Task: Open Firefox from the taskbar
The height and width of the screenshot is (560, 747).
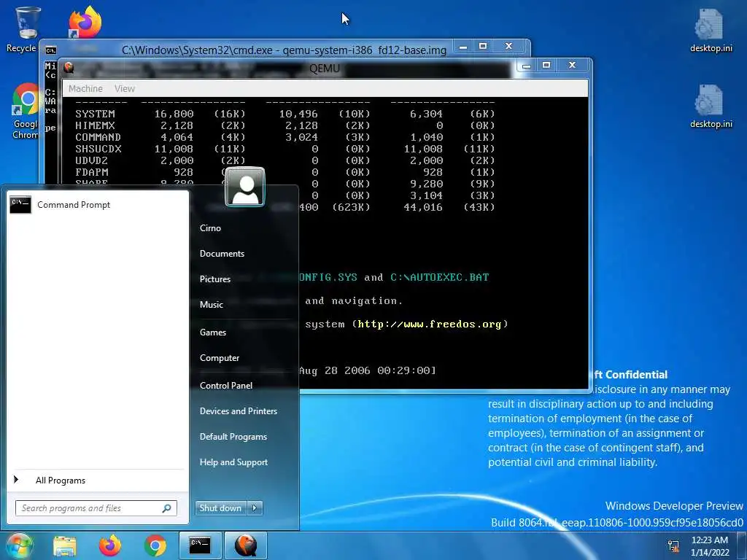Action: point(110,545)
